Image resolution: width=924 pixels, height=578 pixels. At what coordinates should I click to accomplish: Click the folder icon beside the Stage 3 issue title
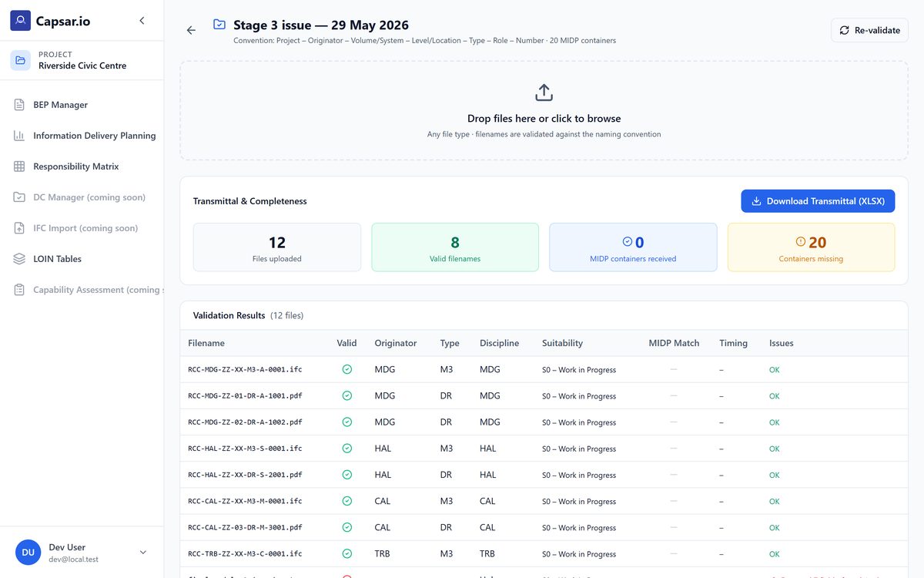coord(219,25)
